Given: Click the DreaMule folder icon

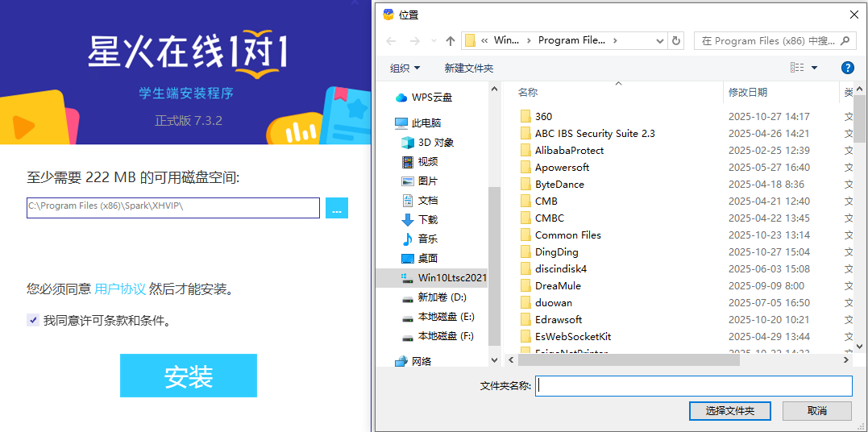Looking at the screenshot, I should (526, 286).
